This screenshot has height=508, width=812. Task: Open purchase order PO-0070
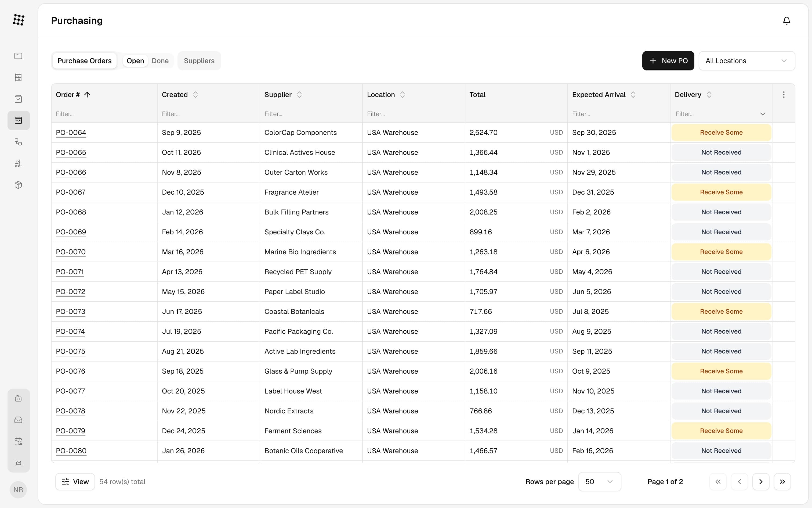click(71, 252)
